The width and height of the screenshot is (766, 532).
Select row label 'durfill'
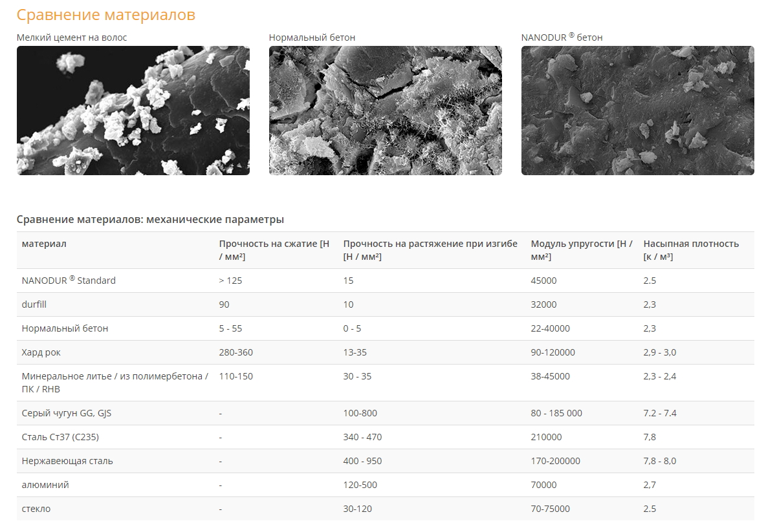[x=34, y=304]
